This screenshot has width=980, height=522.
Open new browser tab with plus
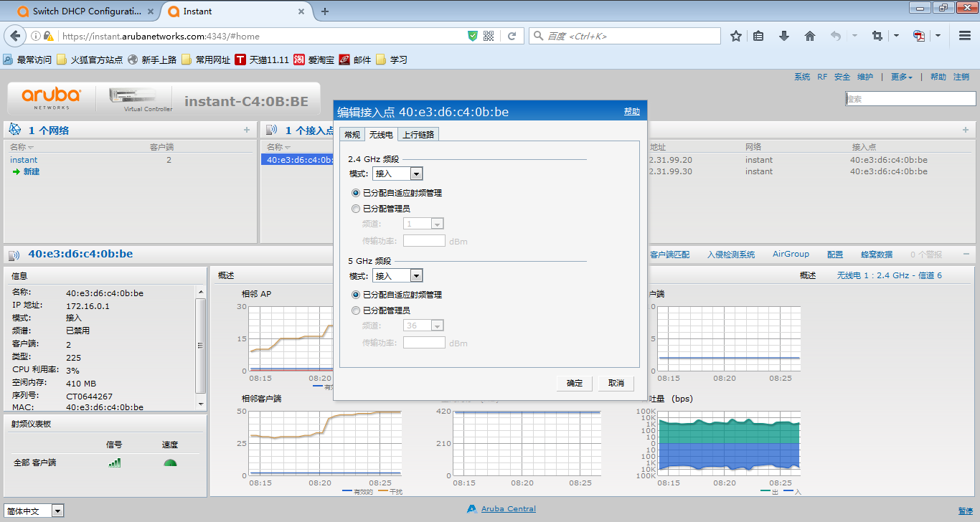coord(325,11)
